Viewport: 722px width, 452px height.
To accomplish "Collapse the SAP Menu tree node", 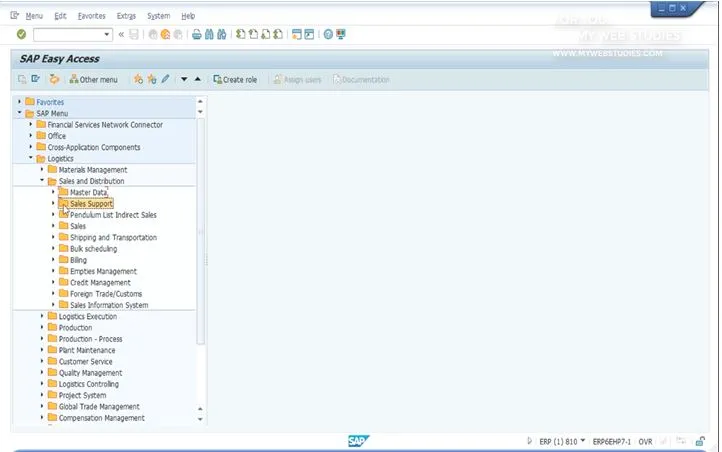I will (x=19, y=113).
